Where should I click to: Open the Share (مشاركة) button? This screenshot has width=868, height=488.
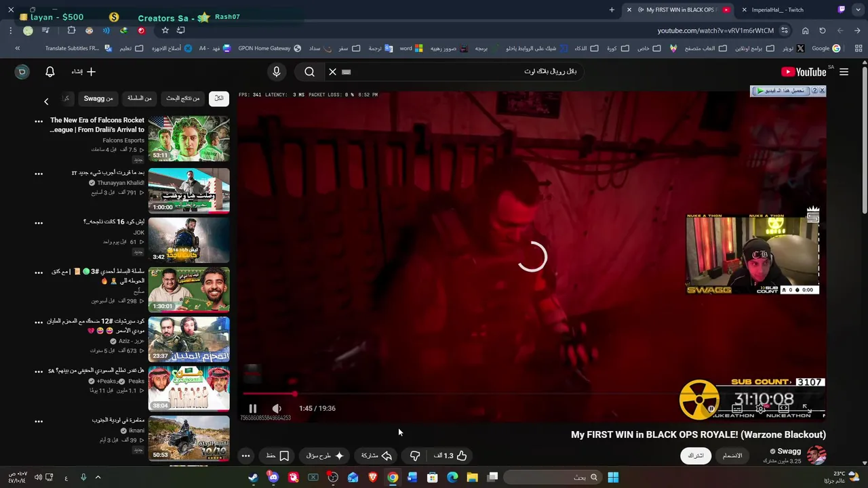[376, 455]
